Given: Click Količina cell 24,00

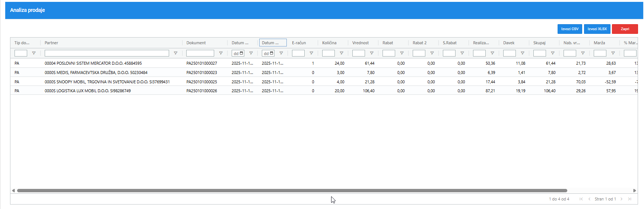Looking at the screenshot, I should point(339,63).
